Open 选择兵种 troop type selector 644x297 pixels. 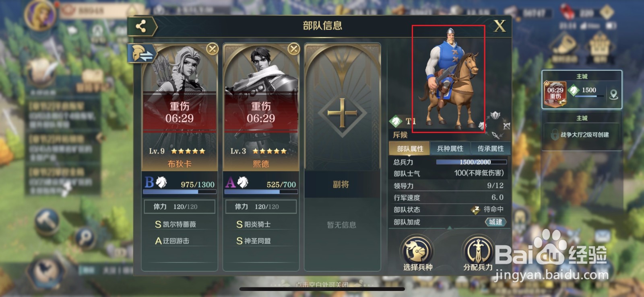click(417, 253)
